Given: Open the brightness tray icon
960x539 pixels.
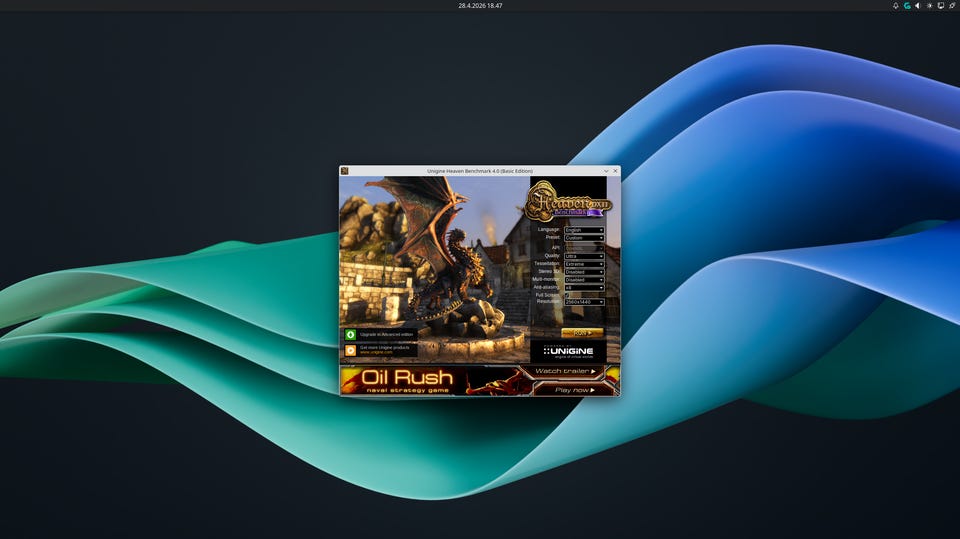Looking at the screenshot, I should click(x=929, y=6).
